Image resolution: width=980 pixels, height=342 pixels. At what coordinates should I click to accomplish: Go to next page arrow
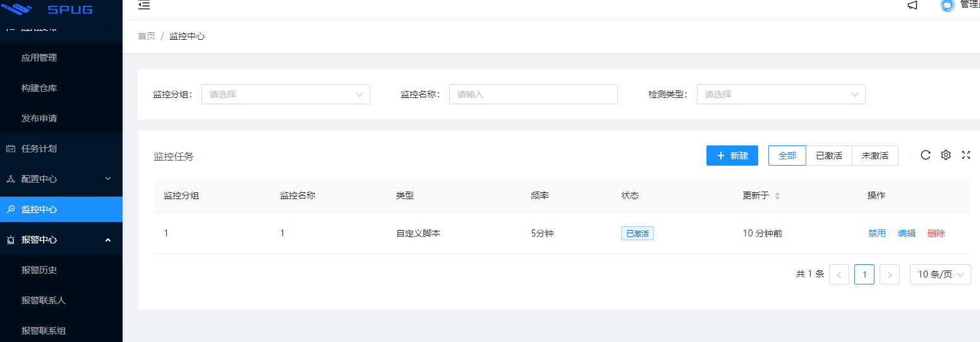point(890,274)
